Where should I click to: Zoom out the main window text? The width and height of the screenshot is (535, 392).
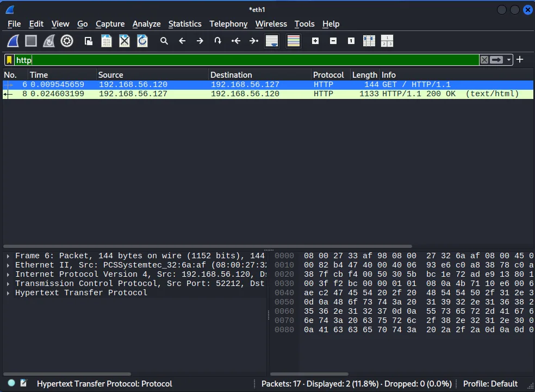[x=333, y=41]
